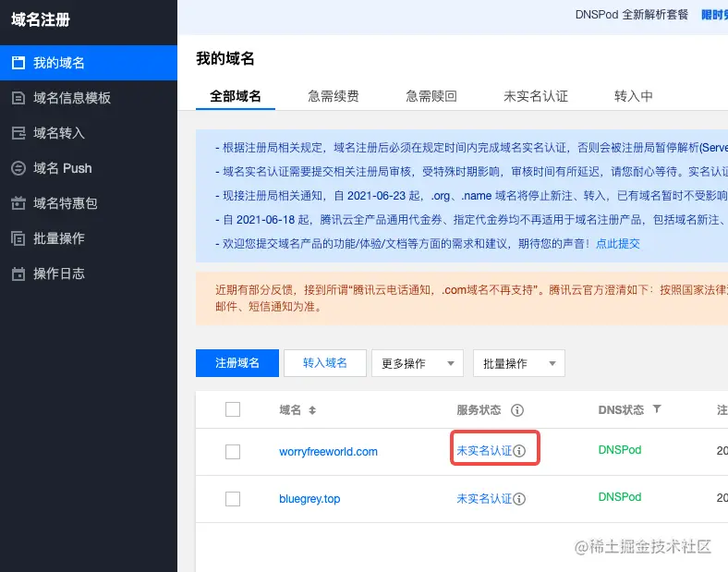The height and width of the screenshot is (572, 728).
Task: Expand the 批量操作 dropdown button
Action: pos(519,363)
